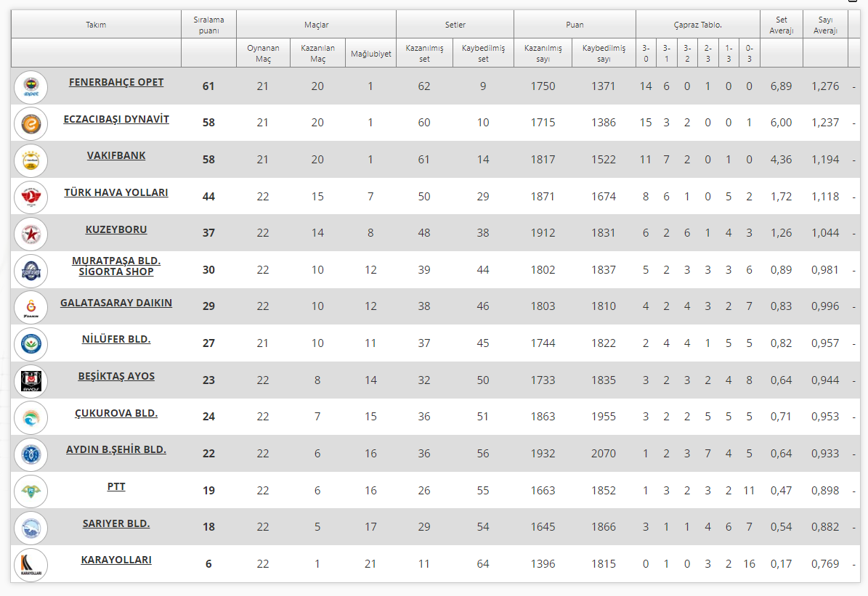Click the Sıralama puanı column header
Viewport: 868px width, 596px height.
pos(208,25)
